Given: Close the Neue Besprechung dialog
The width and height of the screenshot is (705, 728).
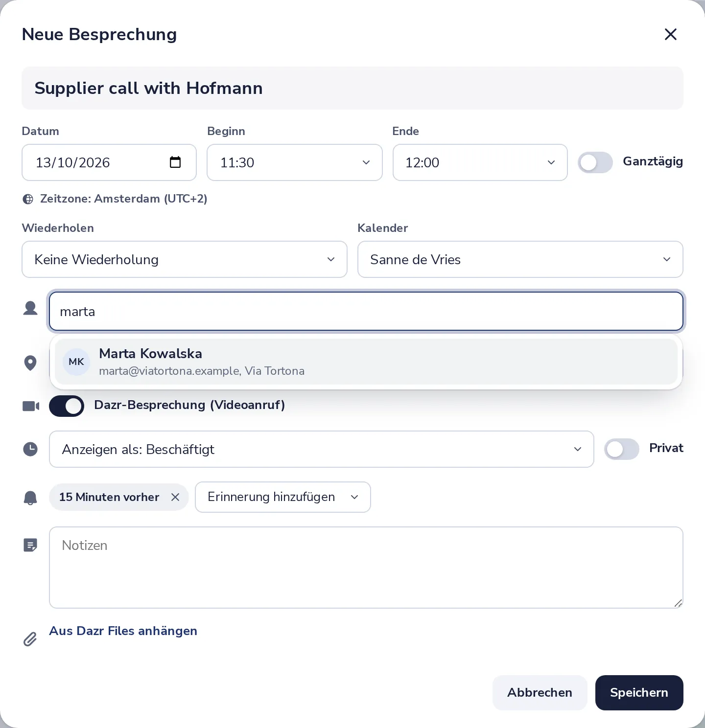Looking at the screenshot, I should click(x=670, y=34).
